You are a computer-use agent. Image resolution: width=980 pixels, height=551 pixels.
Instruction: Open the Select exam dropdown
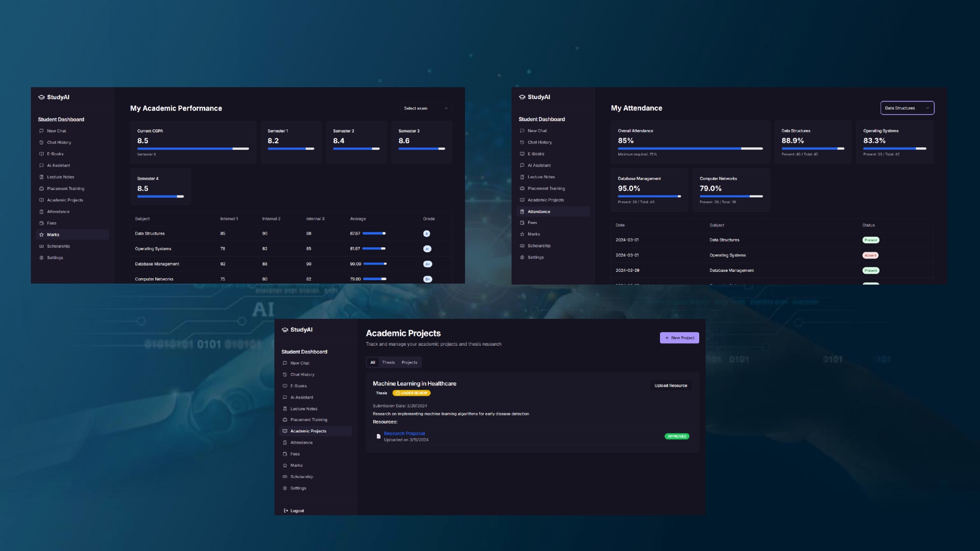(x=425, y=108)
